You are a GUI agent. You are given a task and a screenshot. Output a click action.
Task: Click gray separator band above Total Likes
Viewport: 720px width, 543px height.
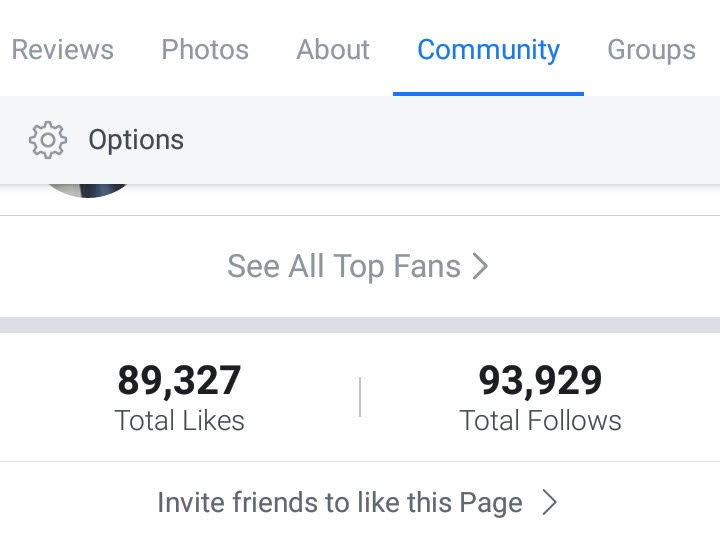(360, 325)
